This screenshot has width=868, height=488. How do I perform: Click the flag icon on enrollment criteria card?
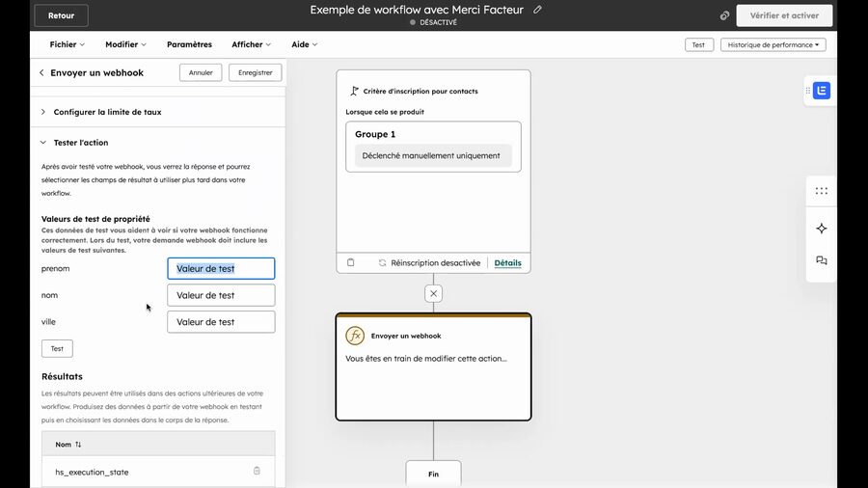click(x=354, y=91)
